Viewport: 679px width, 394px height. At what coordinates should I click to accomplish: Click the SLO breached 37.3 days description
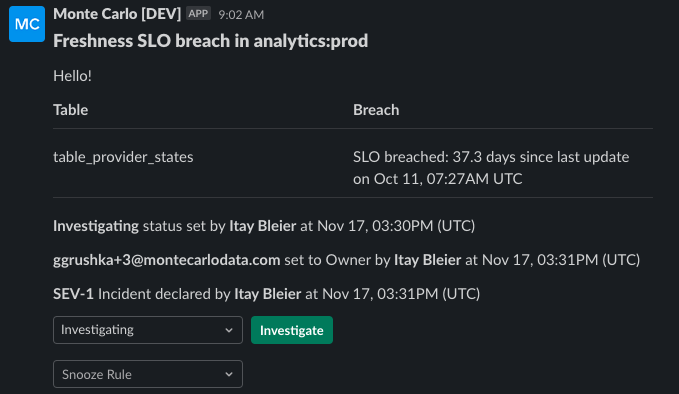491,168
